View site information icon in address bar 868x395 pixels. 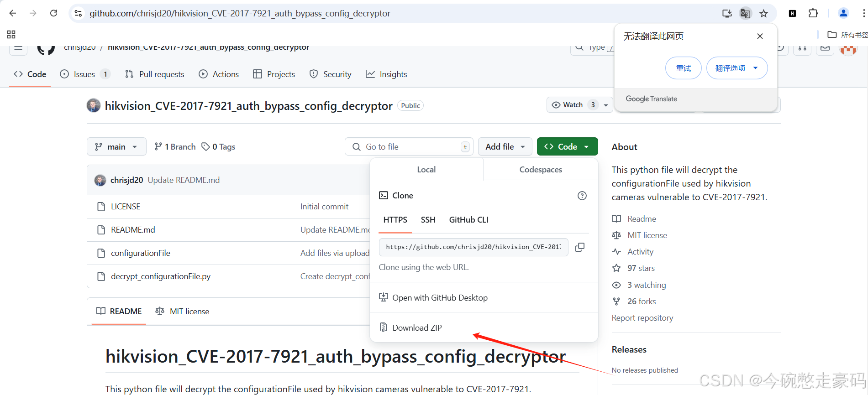pyautogui.click(x=79, y=13)
